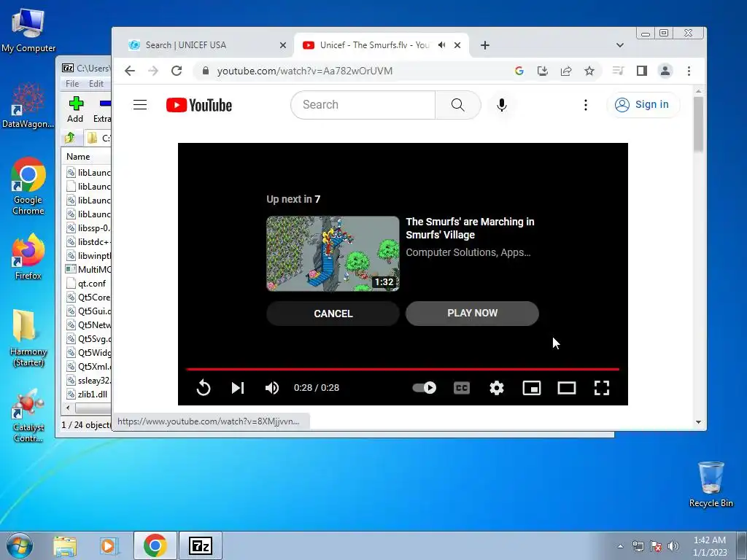Screen dimensions: 747x560
Task: Click the Extract button in 7-Zip
Action: [102, 110]
